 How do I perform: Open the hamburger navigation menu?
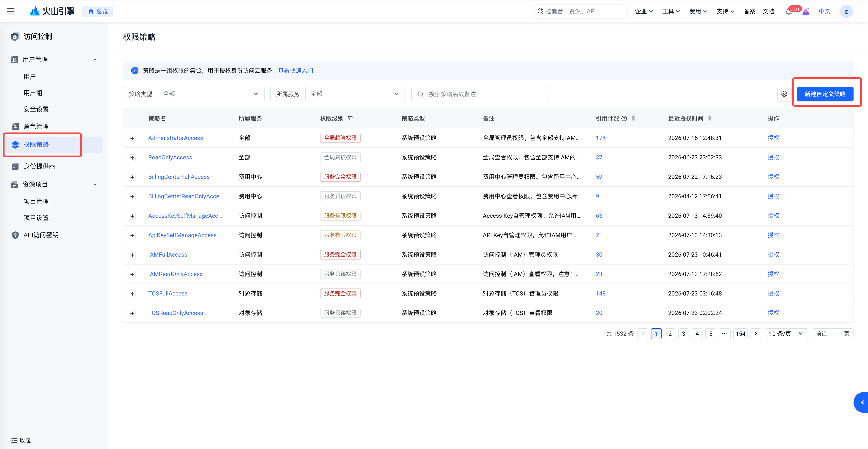pyautogui.click(x=11, y=11)
